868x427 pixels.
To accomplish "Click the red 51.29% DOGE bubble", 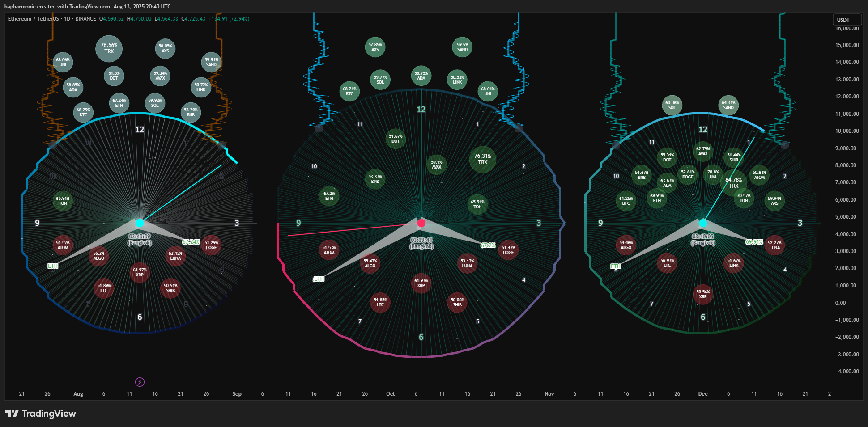I will pos(211,245).
